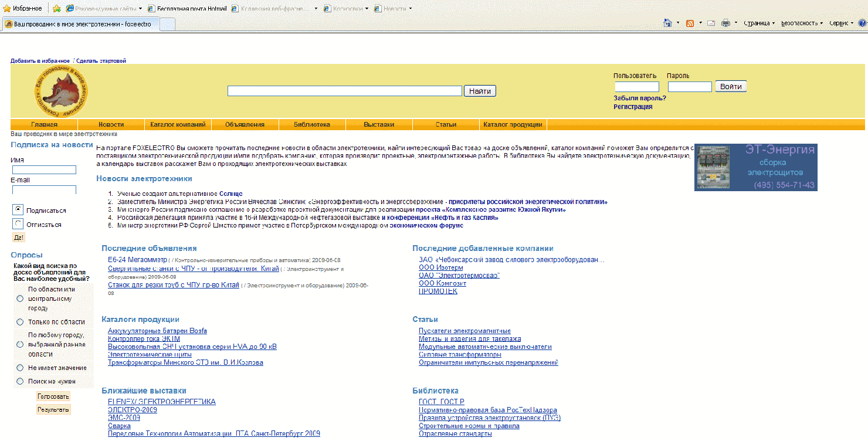Click the Read Mail envelope icon
Screen dimensions: 868x441
pyautogui.click(x=711, y=23)
